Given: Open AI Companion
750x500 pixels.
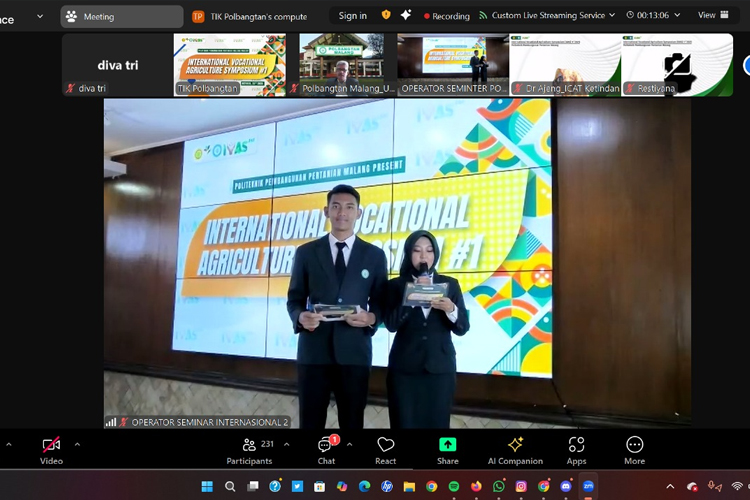Looking at the screenshot, I should pos(515,448).
